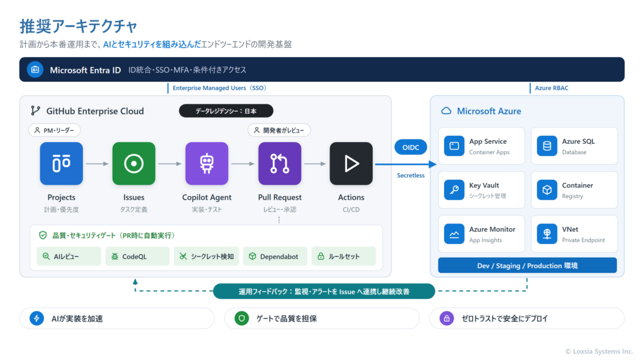Click the GitHub Enterprise Cloud heading
Screen dimensions: 644x362
click(x=95, y=111)
